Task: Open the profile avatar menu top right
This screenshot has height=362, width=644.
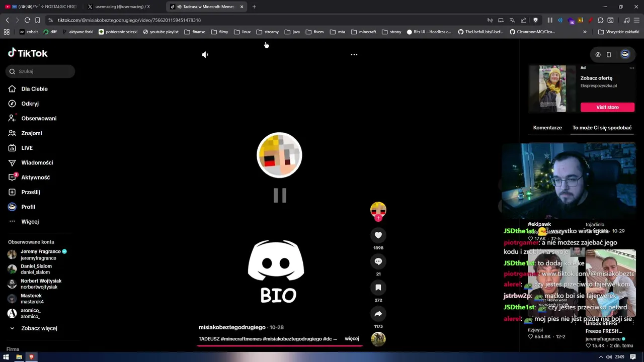Action: point(625,54)
